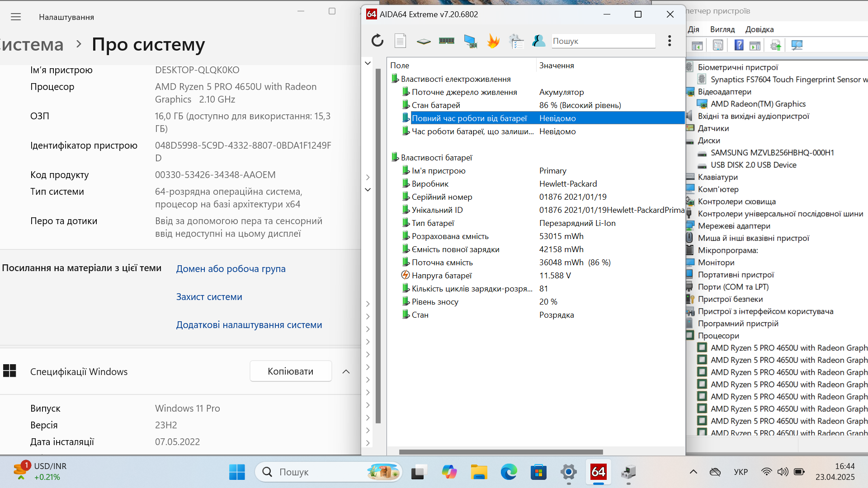Show hidden tray icons chevron

click(x=693, y=472)
